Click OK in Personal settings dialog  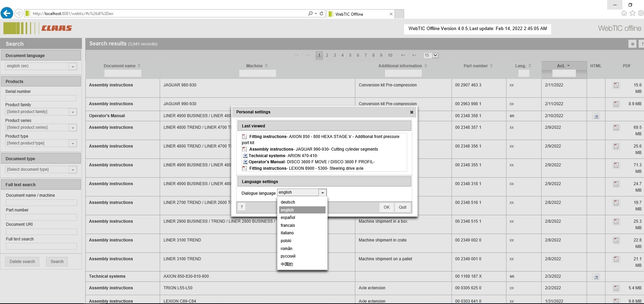coord(386,207)
